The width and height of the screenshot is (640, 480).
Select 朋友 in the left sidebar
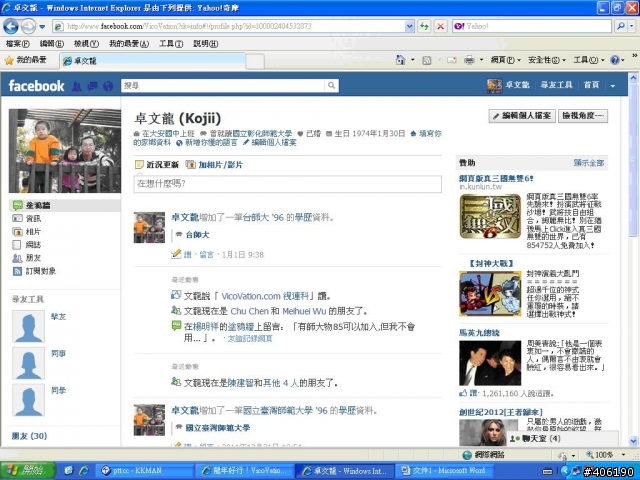[x=33, y=258]
